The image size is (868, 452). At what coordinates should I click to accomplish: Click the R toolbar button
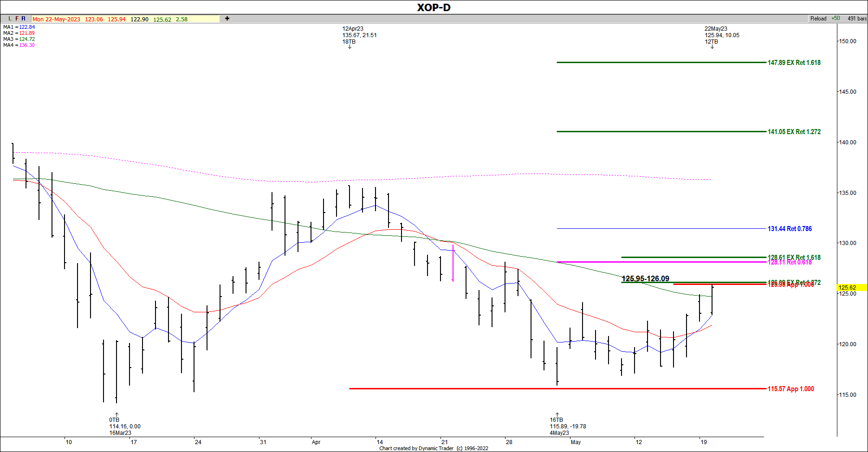pos(24,19)
